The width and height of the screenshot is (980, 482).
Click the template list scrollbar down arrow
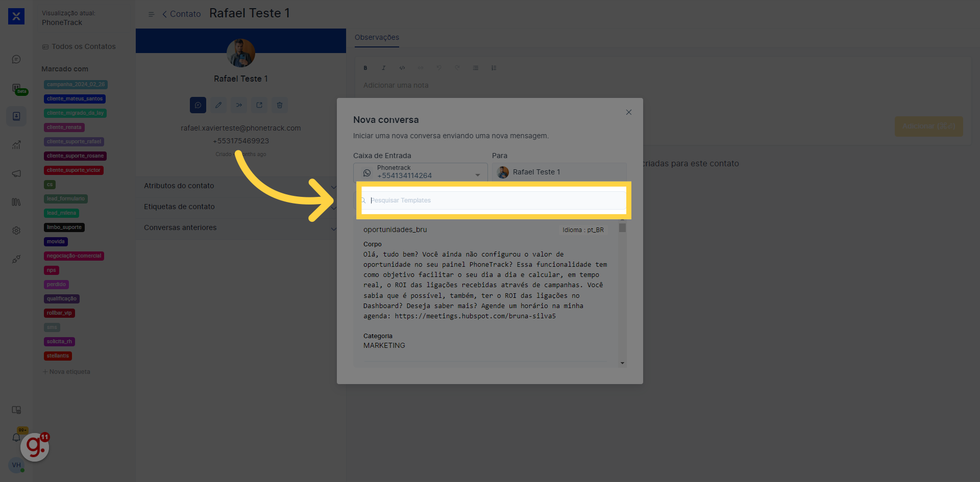click(x=622, y=363)
